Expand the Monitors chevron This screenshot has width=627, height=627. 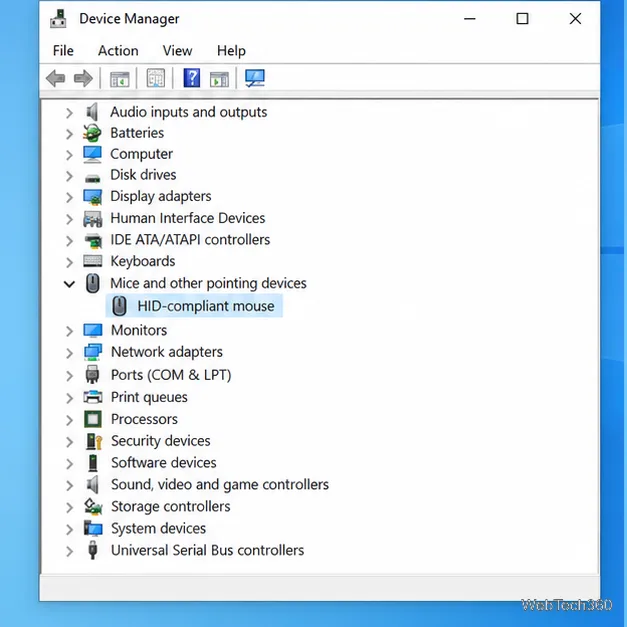coord(69,331)
